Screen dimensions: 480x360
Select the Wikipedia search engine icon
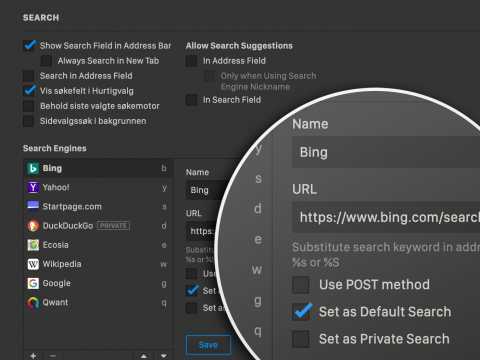coord(33,264)
